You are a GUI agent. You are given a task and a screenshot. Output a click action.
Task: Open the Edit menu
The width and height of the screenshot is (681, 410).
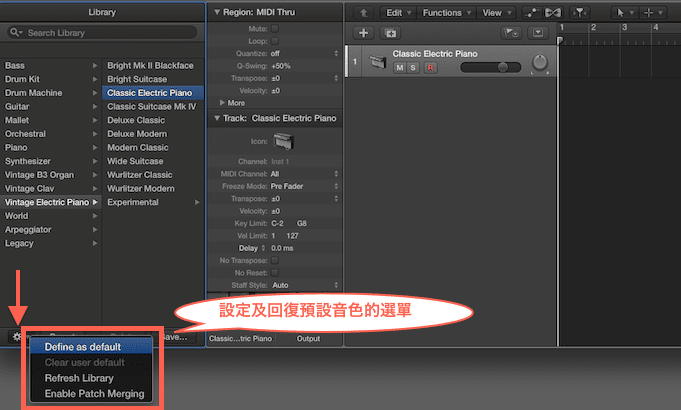[398, 13]
